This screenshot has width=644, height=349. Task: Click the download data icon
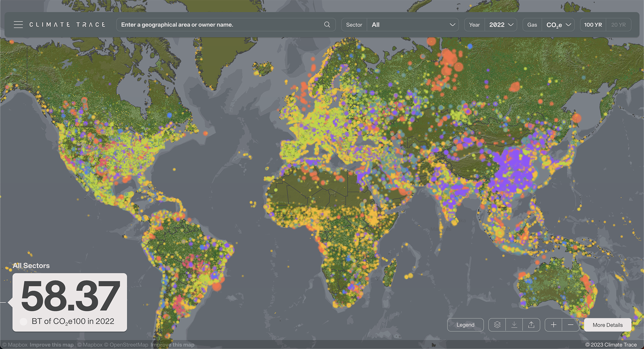[514, 325]
